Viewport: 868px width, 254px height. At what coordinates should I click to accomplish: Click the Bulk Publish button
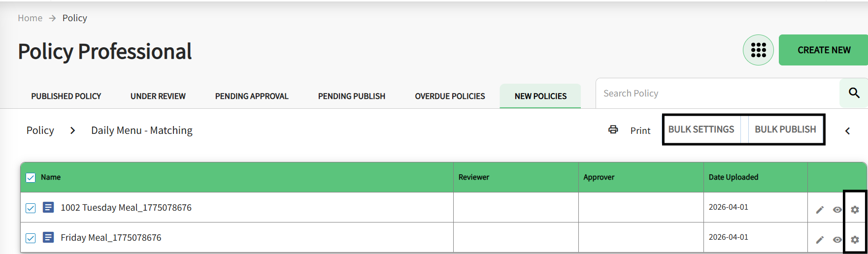click(x=785, y=129)
